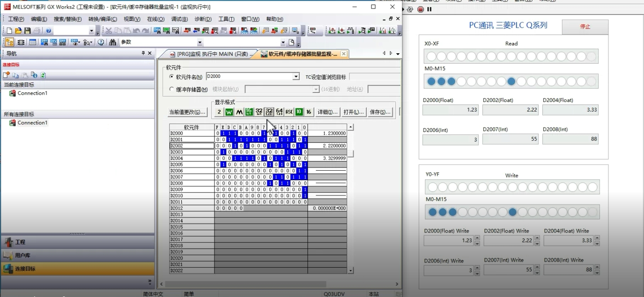Decrease D2007(Int) Write value
This screenshot has height=297, width=644.
click(537, 273)
